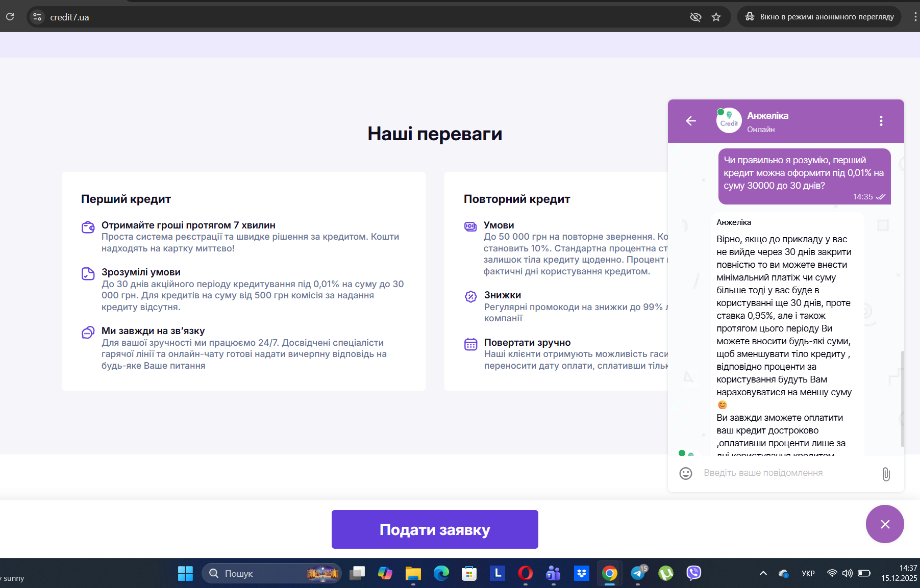Open the weather widget showing 'sunny'
Viewport: 920px width, 588px height.
pos(13,578)
